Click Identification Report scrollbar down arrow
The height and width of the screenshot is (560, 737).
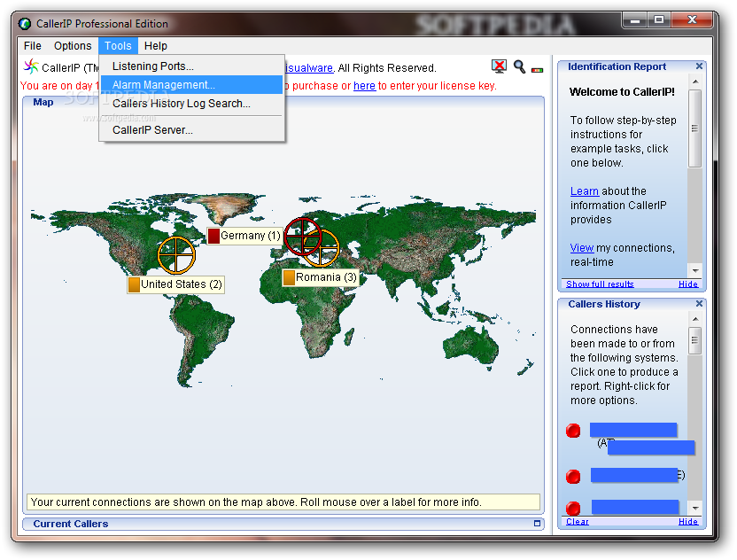694,271
